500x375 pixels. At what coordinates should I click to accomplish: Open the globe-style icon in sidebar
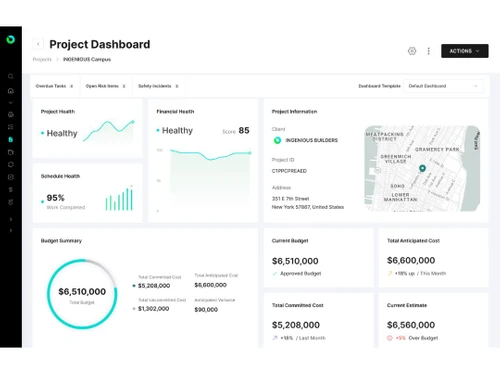(x=11, y=115)
